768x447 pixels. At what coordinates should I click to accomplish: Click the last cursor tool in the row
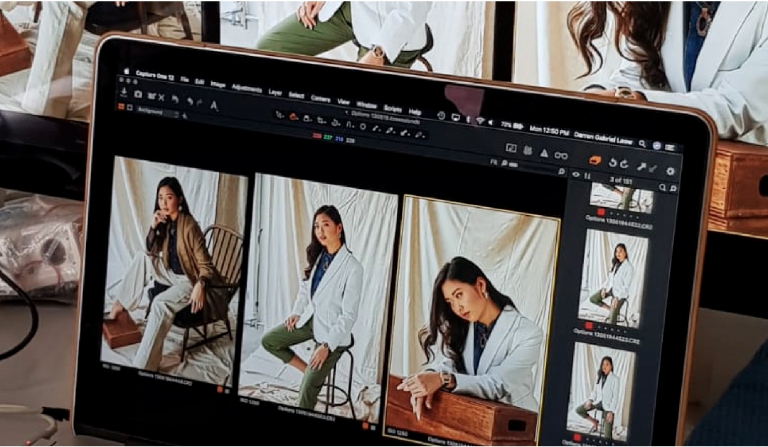tap(420, 134)
